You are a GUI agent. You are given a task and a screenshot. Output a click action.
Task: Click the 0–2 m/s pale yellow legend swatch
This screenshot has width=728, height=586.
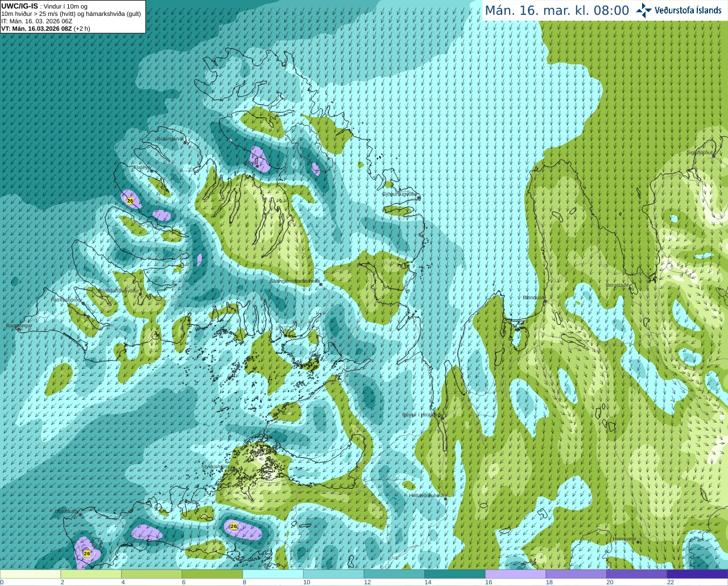(x=30, y=574)
